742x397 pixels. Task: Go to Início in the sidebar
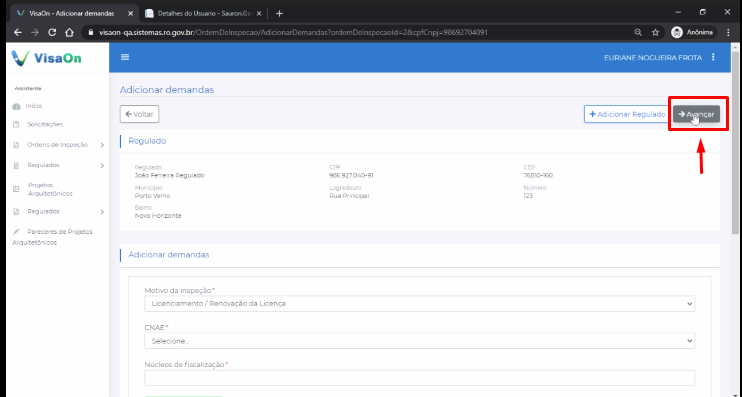34,106
